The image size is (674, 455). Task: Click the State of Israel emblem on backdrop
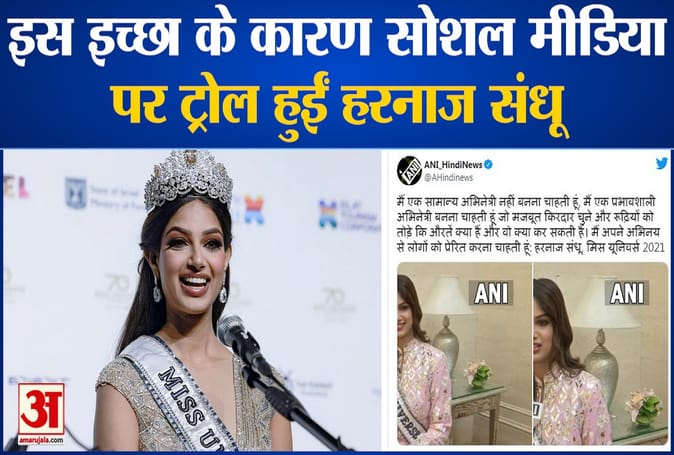click(76, 193)
